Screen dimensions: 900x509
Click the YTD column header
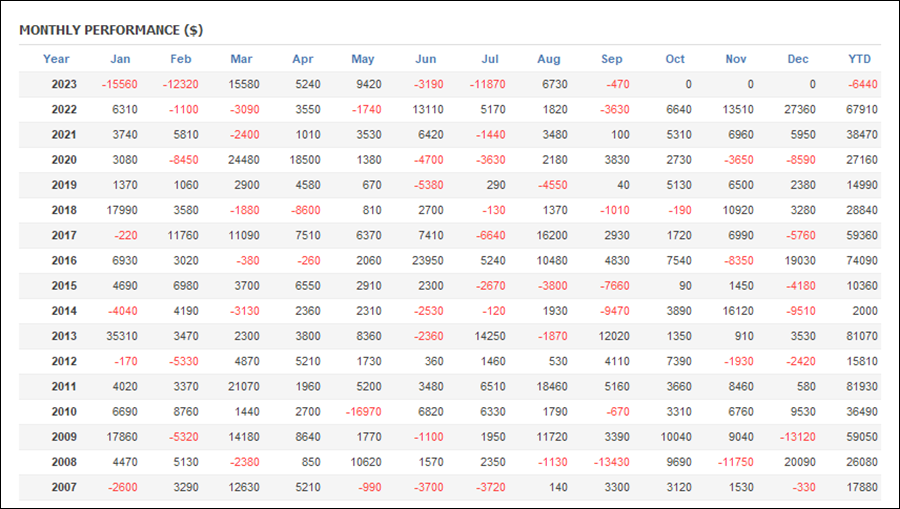(x=859, y=59)
